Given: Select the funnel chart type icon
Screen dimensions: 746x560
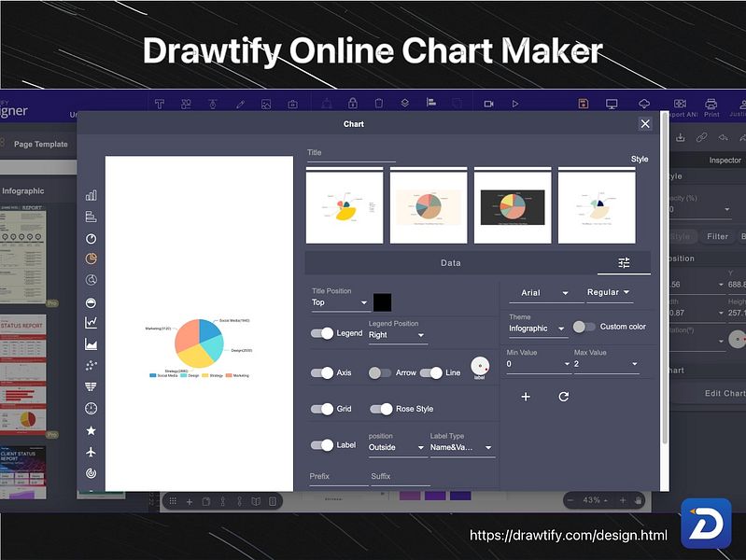Looking at the screenshot, I should click(91, 386).
